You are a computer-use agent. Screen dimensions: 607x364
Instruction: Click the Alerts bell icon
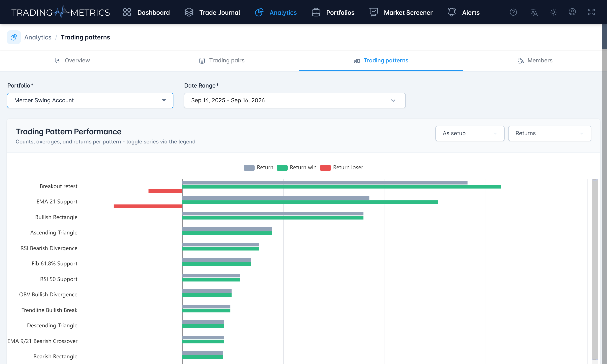[451, 12]
